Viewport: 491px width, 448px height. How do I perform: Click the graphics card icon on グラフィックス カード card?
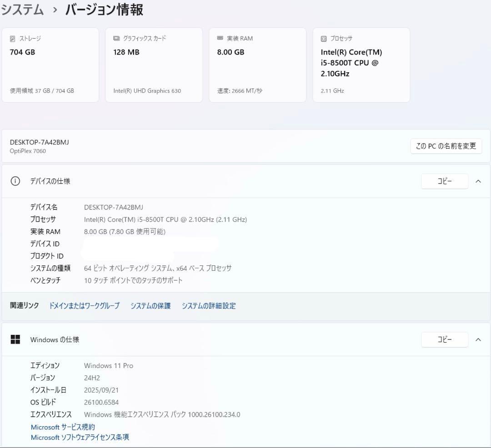pyautogui.click(x=117, y=39)
